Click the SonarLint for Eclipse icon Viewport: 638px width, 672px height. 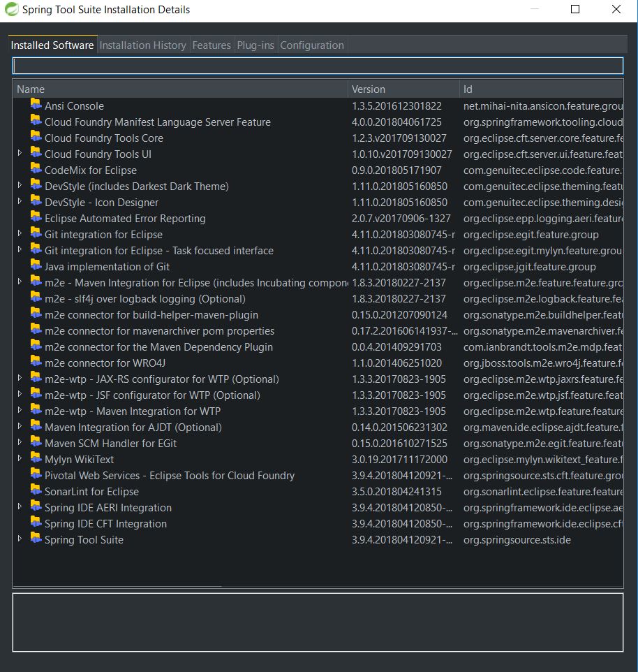(x=36, y=490)
